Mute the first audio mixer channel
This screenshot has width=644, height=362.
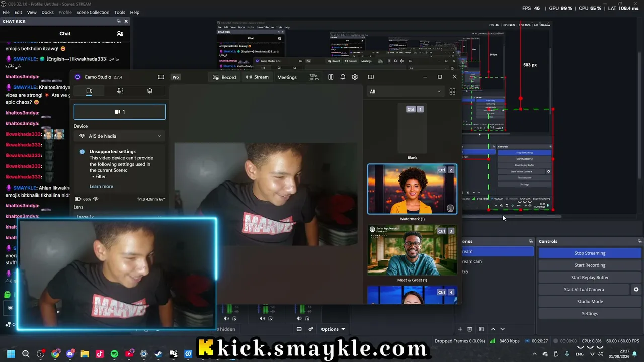tap(226, 318)
